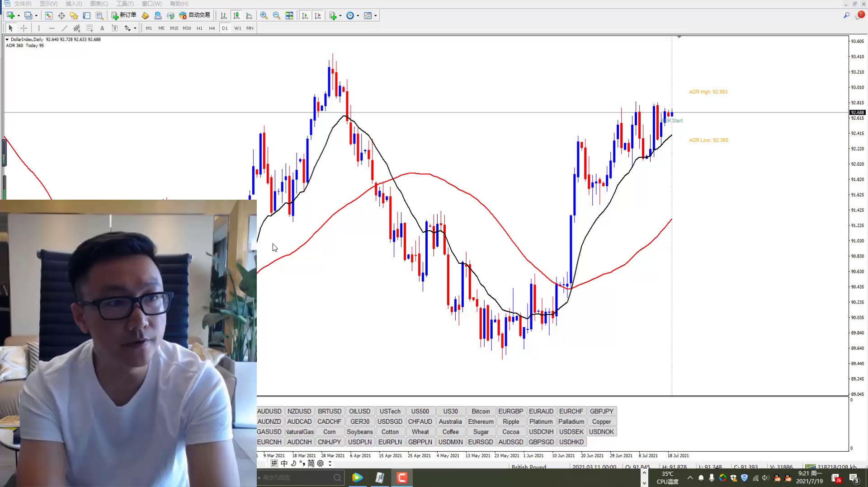Toggle the Terminal panel icon
868x487 pixels.
click(87, 16)
